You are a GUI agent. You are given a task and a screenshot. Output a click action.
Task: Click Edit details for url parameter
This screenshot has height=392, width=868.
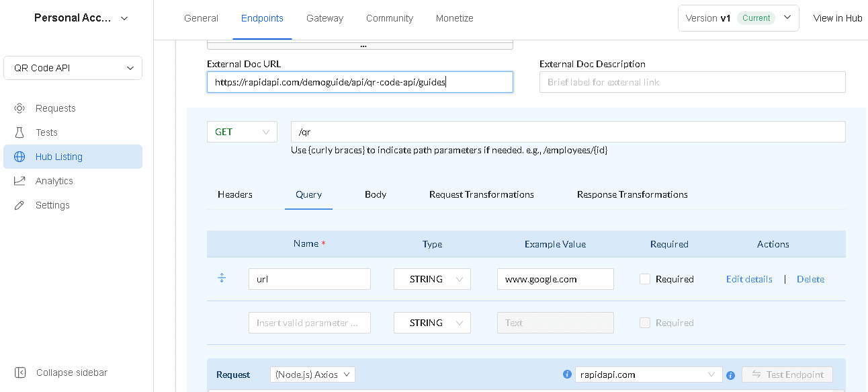click(x=749, y=279)
